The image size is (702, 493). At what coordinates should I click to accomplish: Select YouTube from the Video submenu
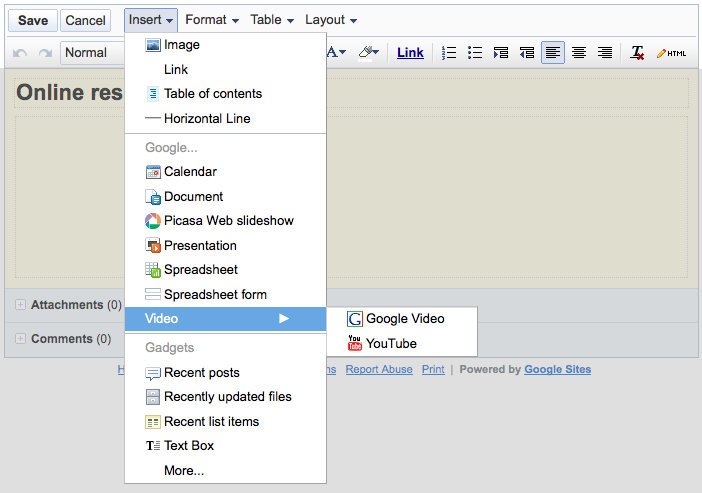391,343
